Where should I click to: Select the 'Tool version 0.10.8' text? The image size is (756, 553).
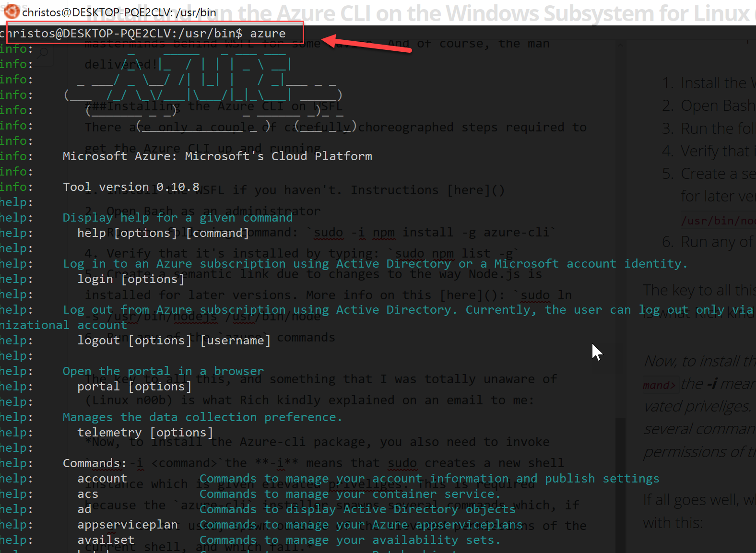131,187
